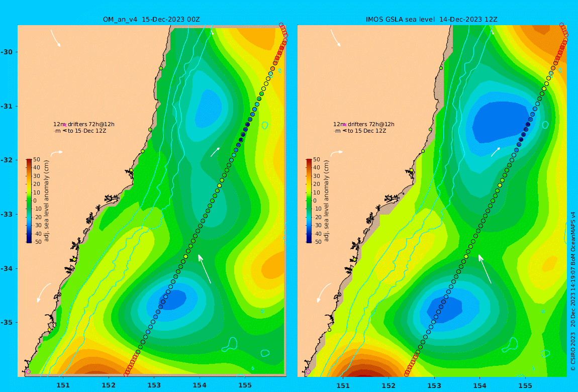Click longitude label '151' under the right map

click(x=343, y=385)
